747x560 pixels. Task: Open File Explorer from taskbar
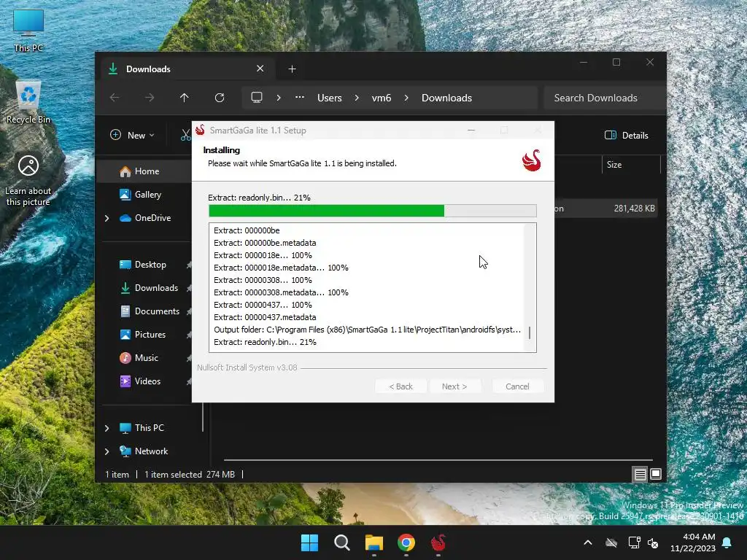[x=374, y=542]
